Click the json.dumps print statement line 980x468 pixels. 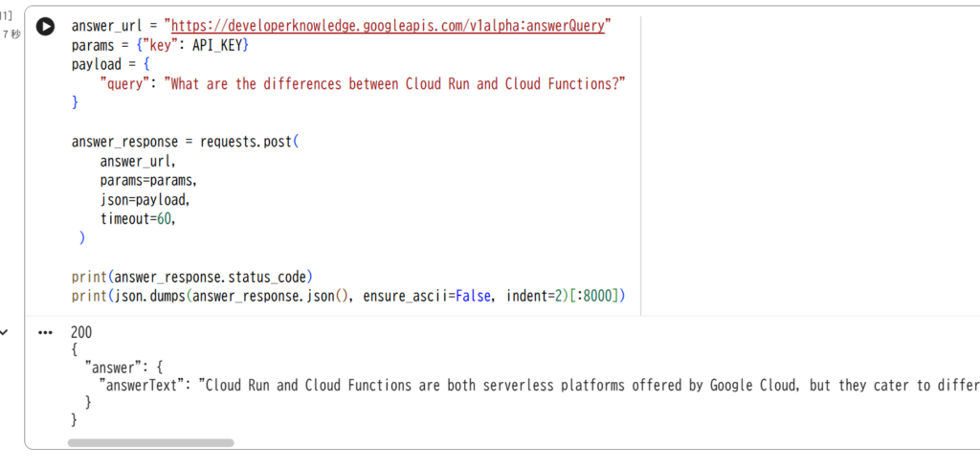coord(348,296)
